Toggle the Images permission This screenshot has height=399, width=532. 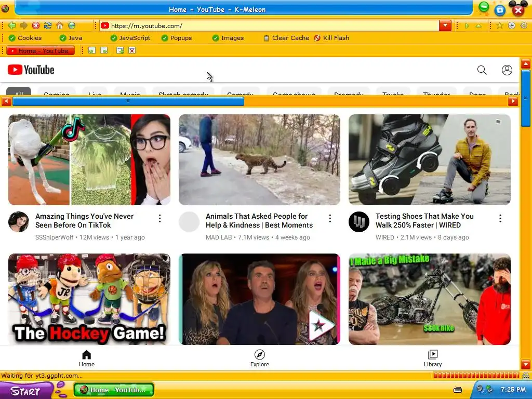(228, 38)
